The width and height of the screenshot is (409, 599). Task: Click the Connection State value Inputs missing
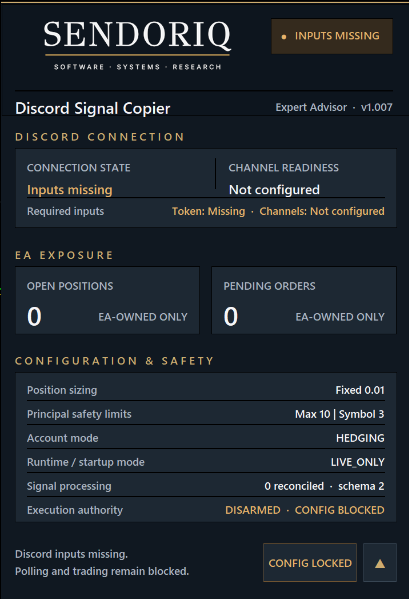70,190
